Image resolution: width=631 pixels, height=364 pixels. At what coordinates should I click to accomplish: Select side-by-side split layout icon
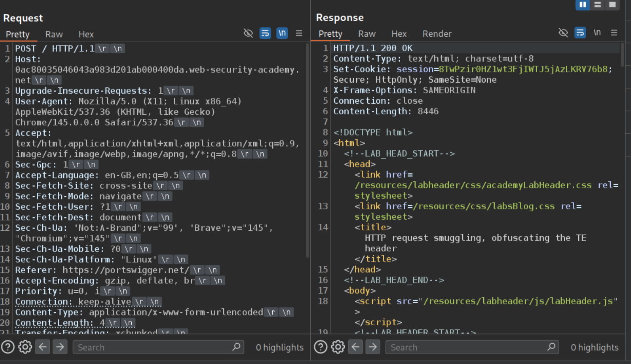tap(582, 5)
